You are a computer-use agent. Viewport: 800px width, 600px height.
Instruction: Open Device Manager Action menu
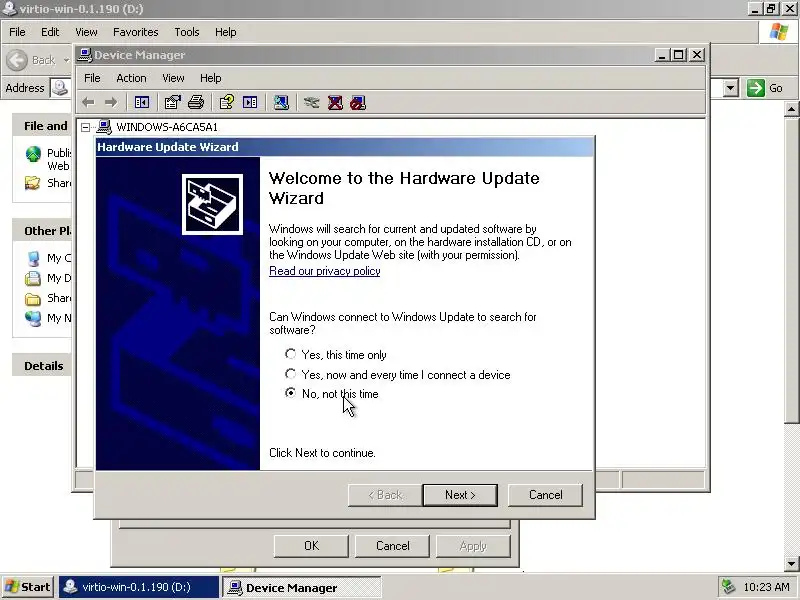131,78
